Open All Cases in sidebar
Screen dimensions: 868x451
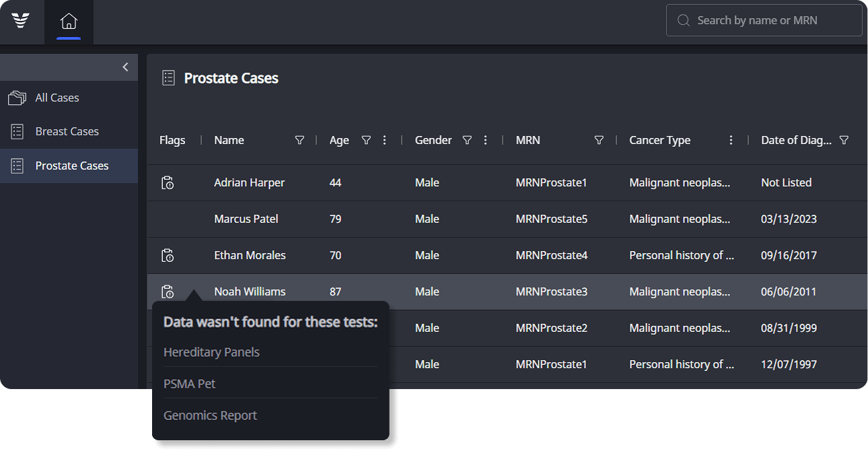pyautogui.click(x=57, y=98)
